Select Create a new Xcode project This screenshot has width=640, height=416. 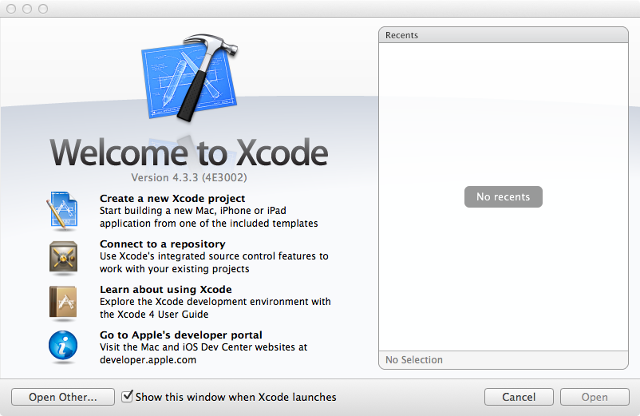click(172, 198)
